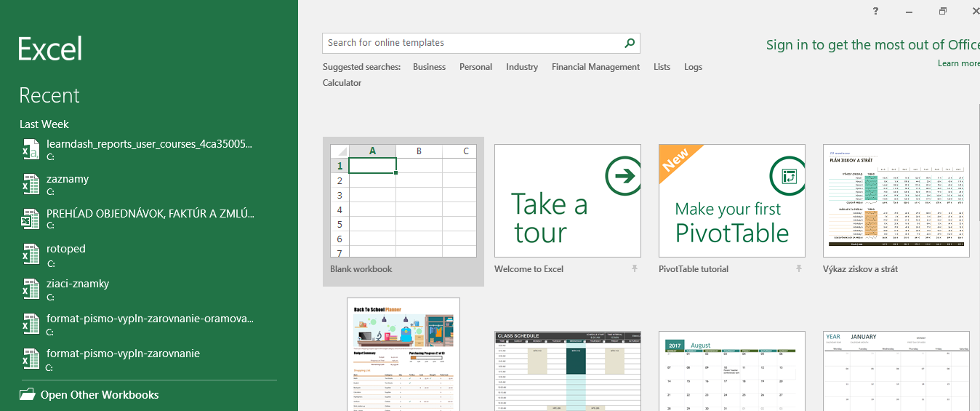Open Take a tour template thumbnail
980x411 pixels.
tap(568, 201)
